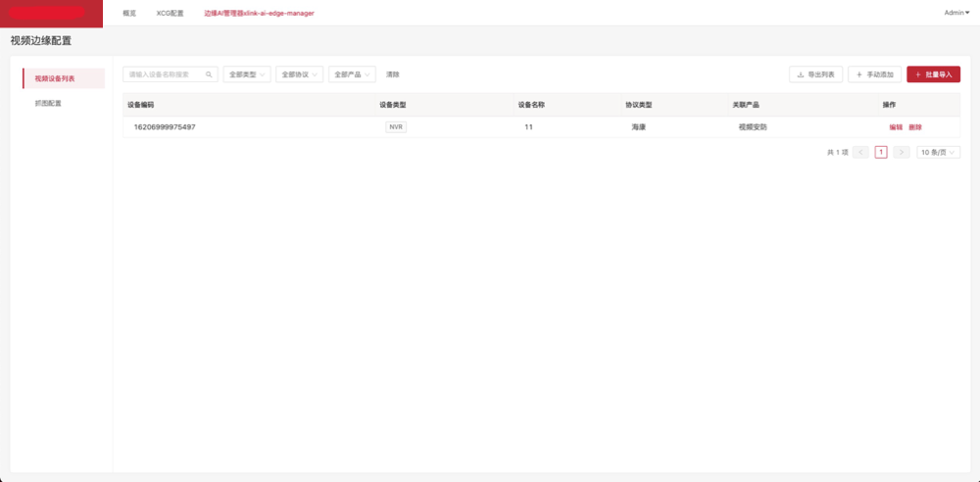The height and width of the screenshot is (482, 980).
Task: Click the download icon on 导出列表
Action: [x=801, y=74]
